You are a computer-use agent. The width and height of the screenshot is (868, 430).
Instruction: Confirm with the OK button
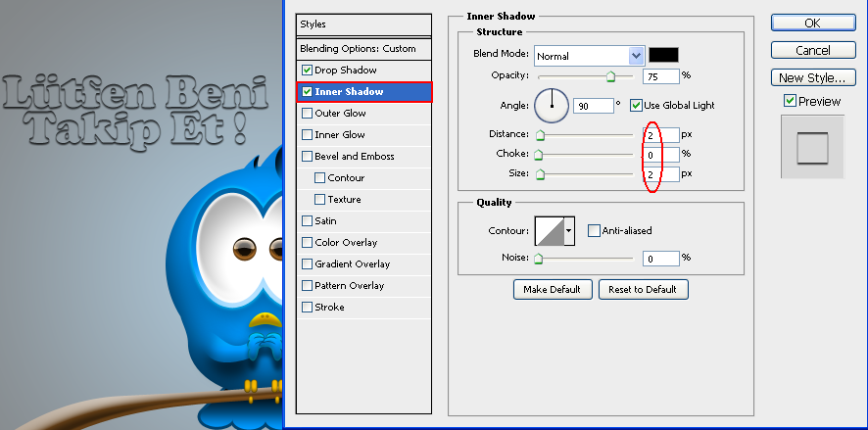click(812, 23)
